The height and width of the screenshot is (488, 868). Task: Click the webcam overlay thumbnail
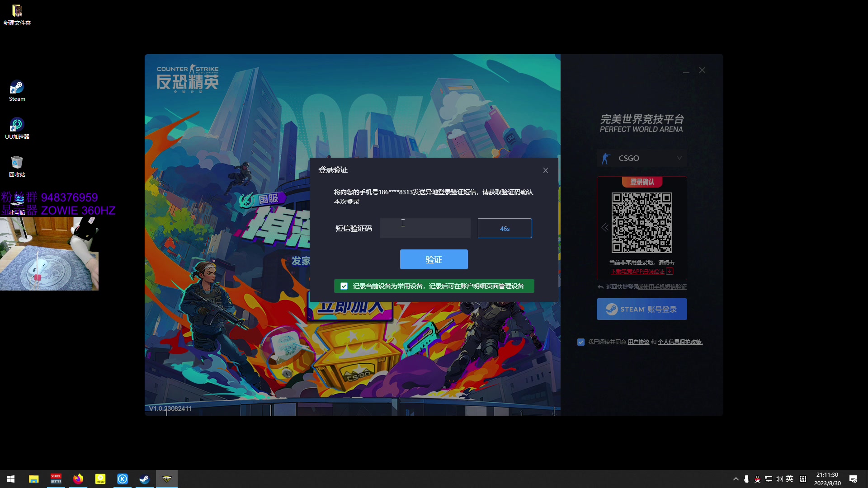[49, 253]
